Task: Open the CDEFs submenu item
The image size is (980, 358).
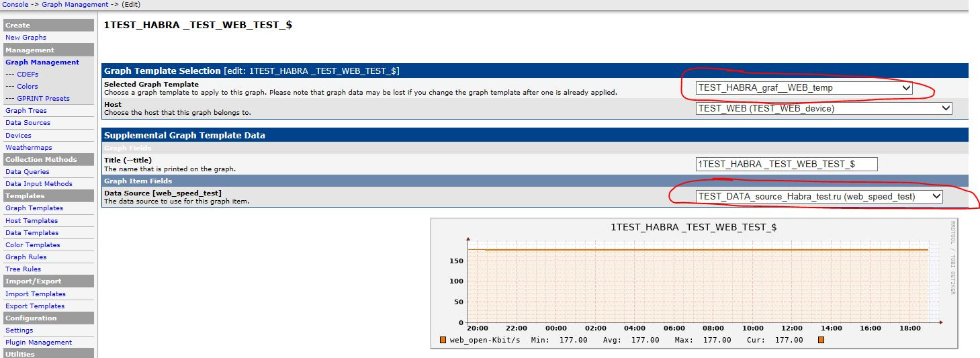Action: pyautogui.click(x=28, y=74)
